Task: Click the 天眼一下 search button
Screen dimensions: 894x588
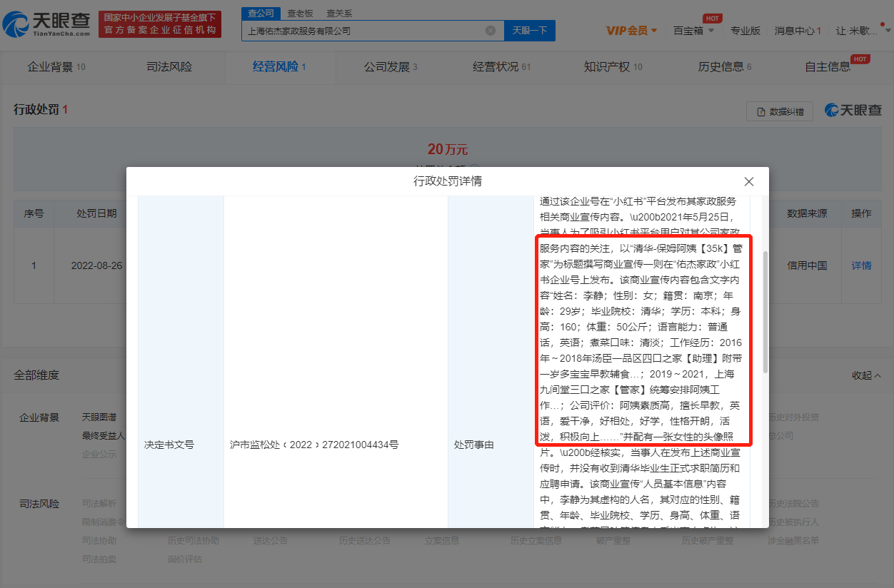Action: point(529,30)
